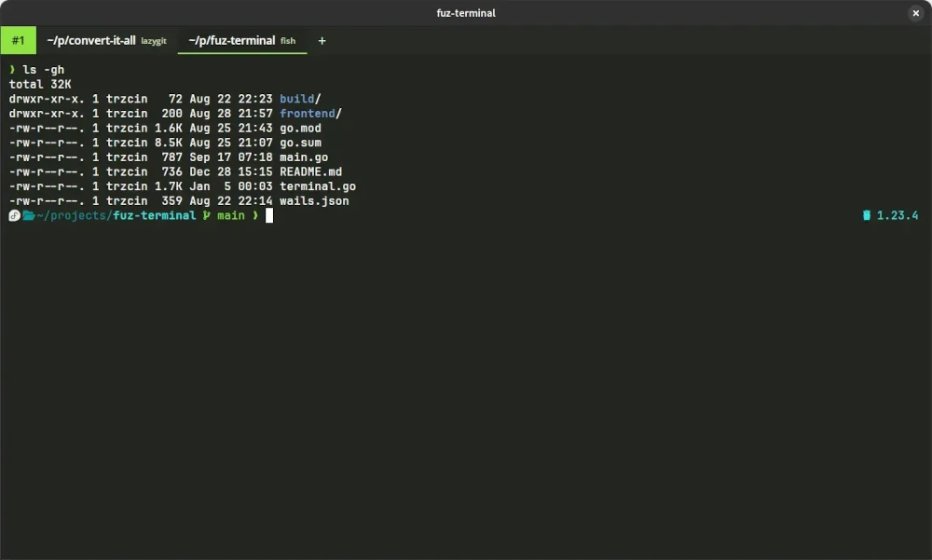932x560 pixels.
Task: Click the OS distro icon in the prompt
Action: [x=13, y=215]
